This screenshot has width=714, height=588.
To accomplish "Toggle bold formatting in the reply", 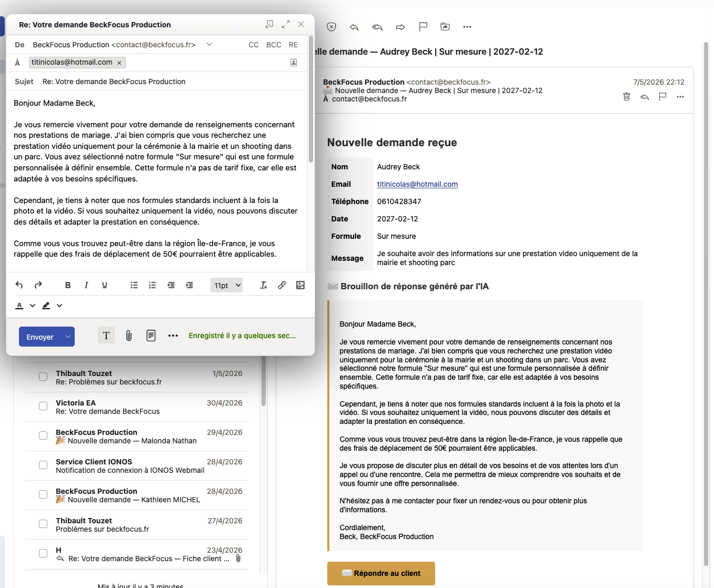I will click(68, 285).
